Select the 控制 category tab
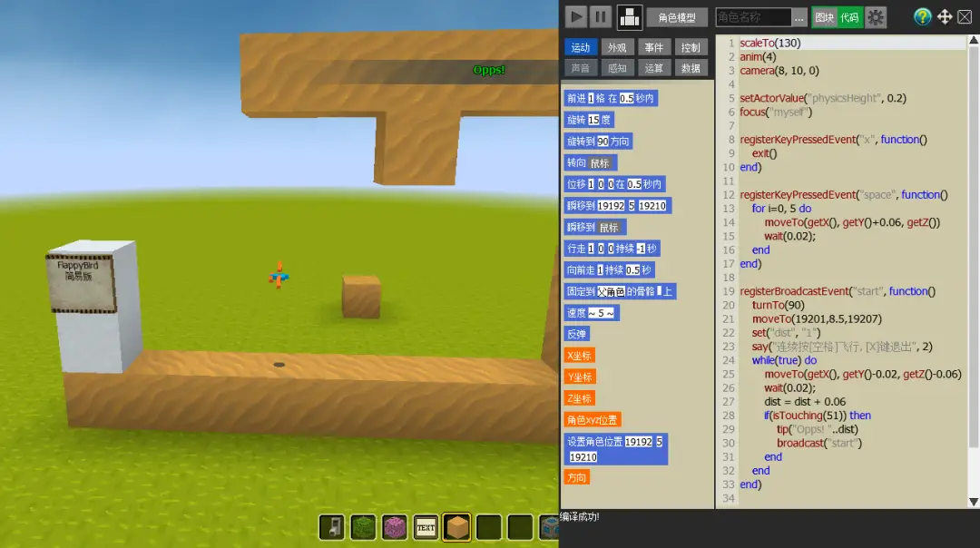Viewport: 980px width, 548px height. [x=691, y=47]
